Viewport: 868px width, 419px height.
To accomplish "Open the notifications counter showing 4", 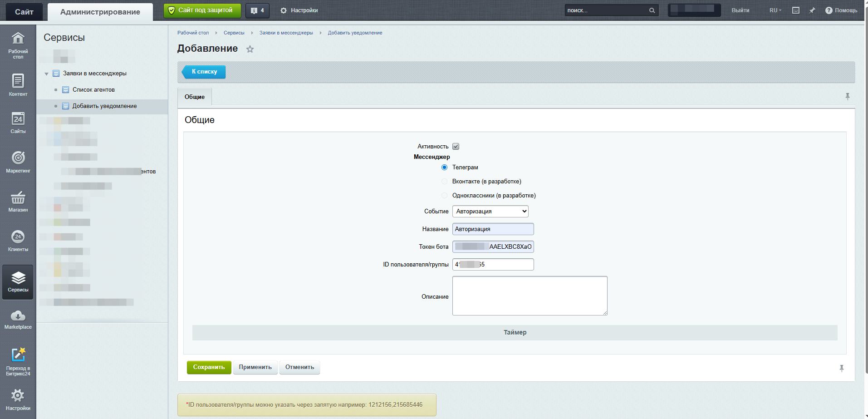I will point(257,10).
